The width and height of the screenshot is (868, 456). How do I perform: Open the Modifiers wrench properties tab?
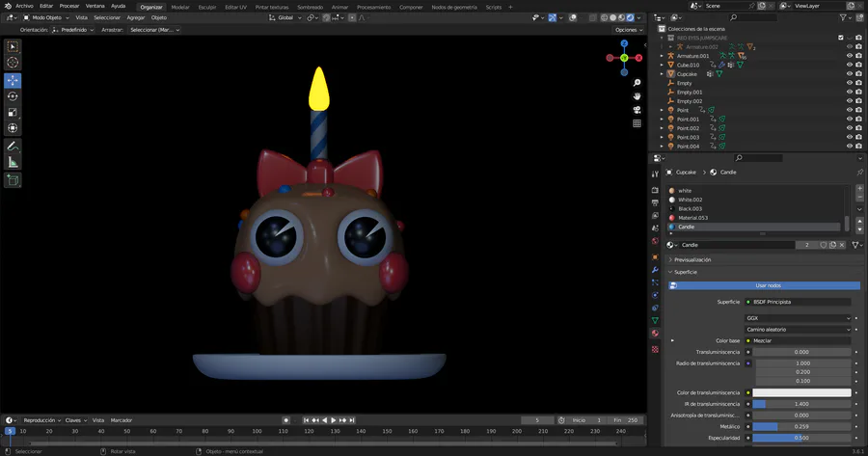point(656,270)
